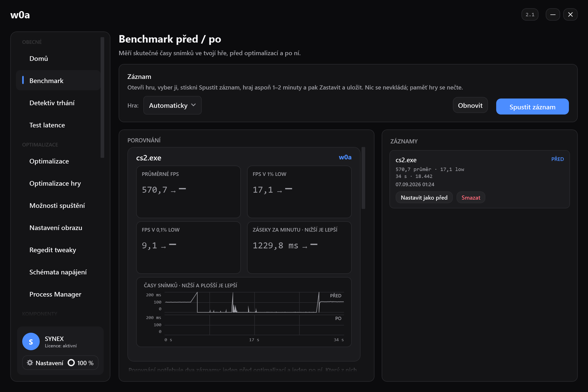Go to Optimalizace section

58,161
